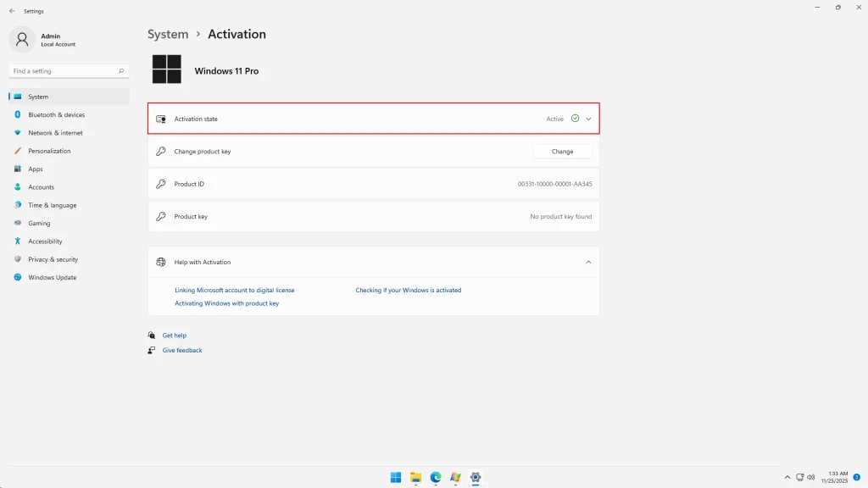Click the Change product key button
The height and width of the screenshot is (488, 868).
563,151
